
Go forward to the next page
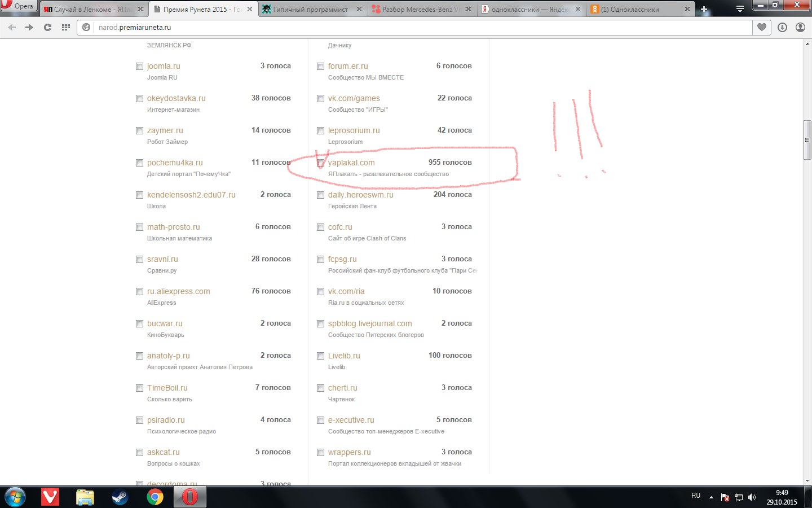(x=29, y=27)
